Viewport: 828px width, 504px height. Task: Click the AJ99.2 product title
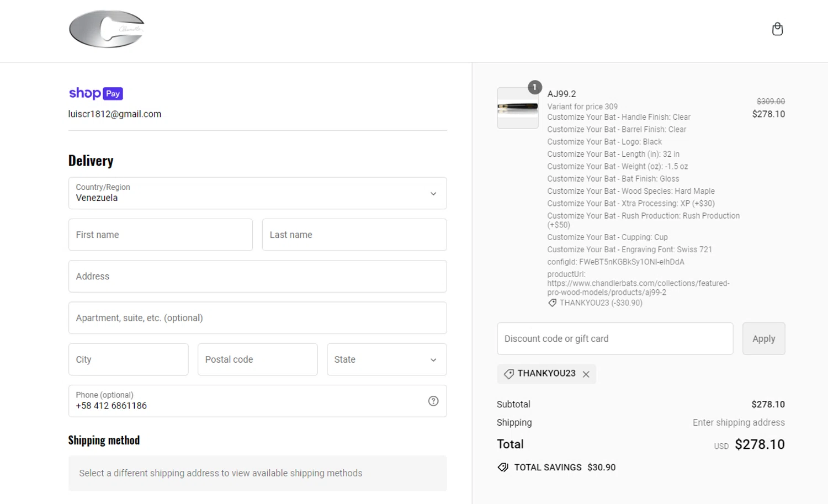(x=561, y=94)
